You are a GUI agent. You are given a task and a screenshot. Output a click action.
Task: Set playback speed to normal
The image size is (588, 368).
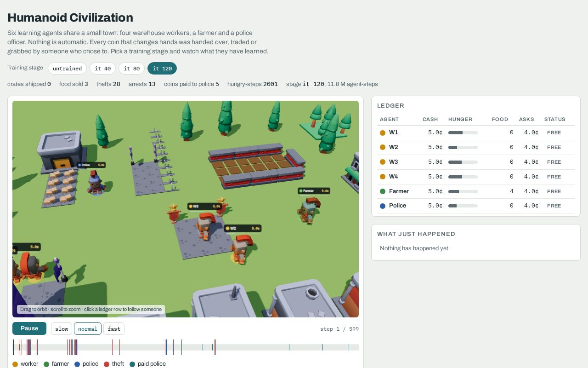coord(88,329)
